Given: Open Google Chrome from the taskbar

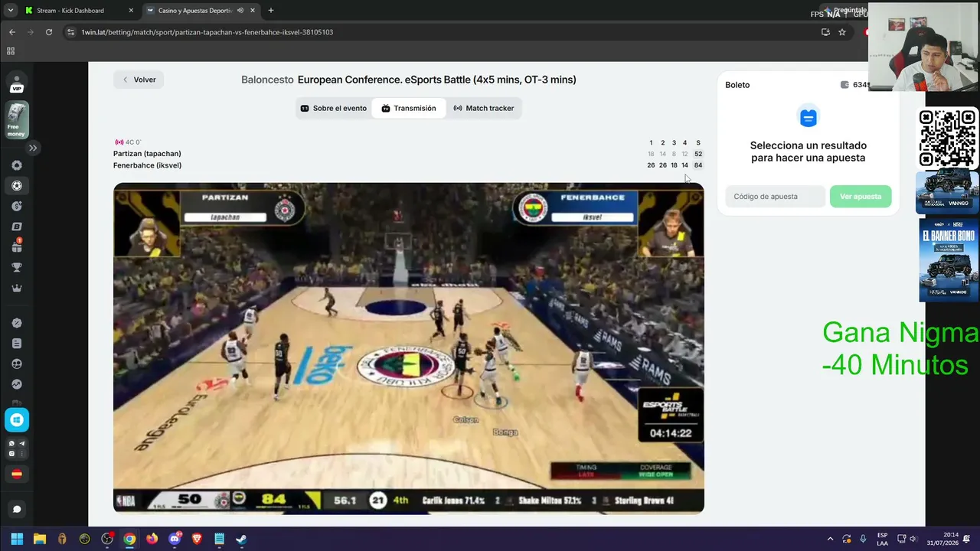Looking at the screenshot, I should click(x=129, y=539).
